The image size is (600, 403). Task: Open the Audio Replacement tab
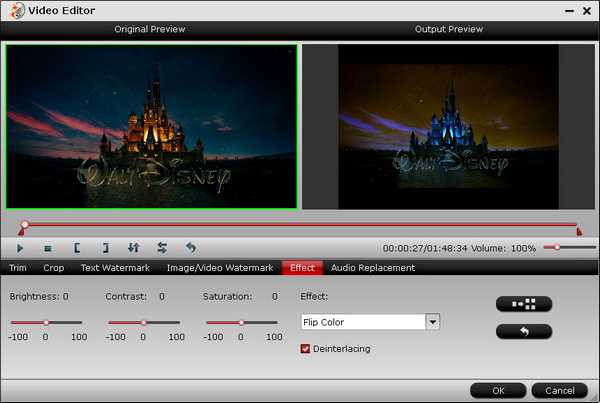click(373, 268)
